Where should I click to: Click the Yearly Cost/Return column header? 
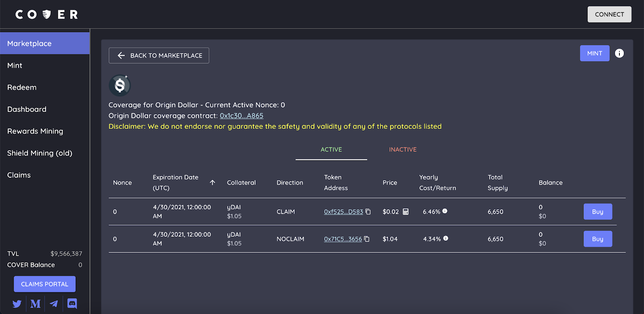coord(438,182)
